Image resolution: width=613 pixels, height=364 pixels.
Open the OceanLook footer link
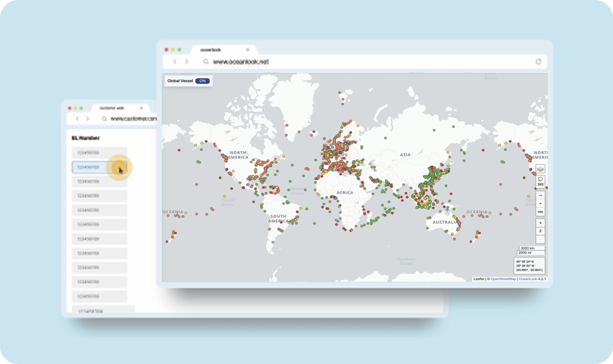pyautogui.click(x=528, y=279)
